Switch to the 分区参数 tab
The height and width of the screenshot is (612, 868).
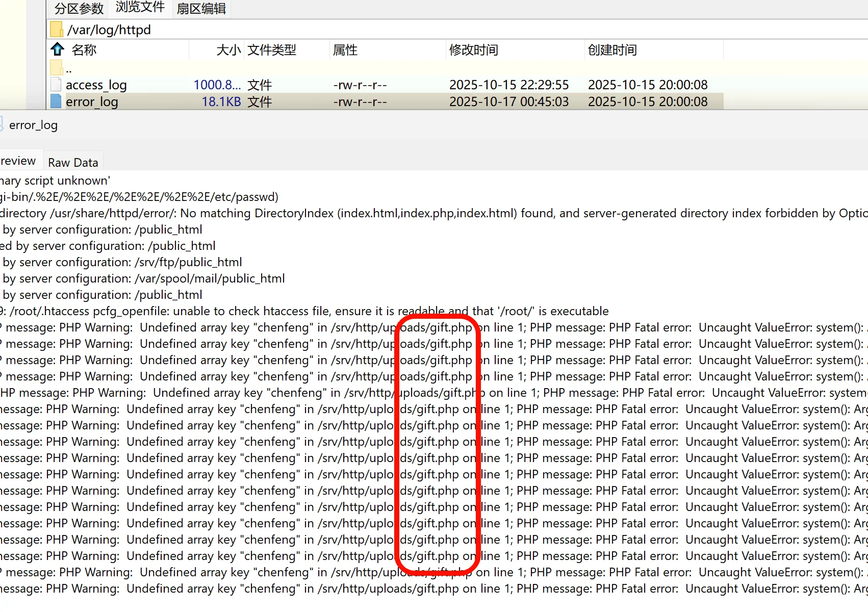pos(79,9)
